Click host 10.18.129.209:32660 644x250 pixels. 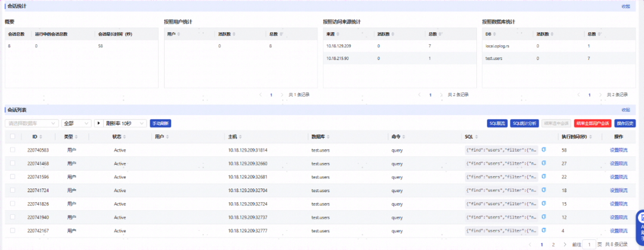[x=247, y=163]
